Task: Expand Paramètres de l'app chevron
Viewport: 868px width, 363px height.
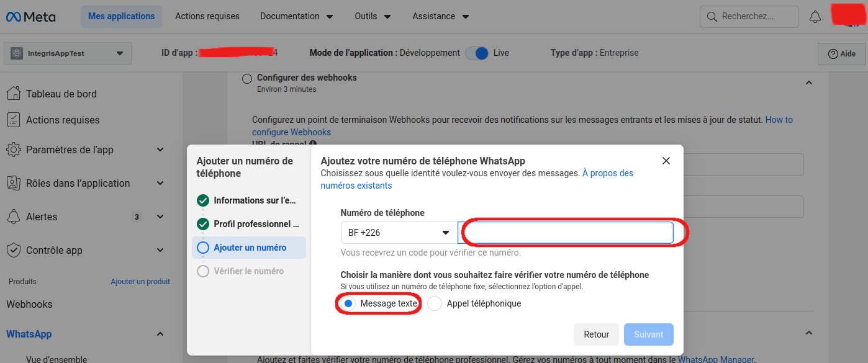Action: tap(160, 150)
